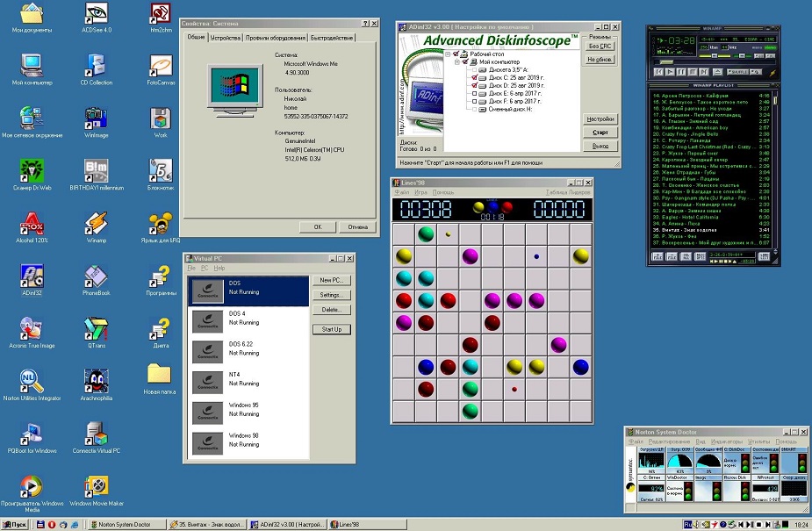Open the Пуск start button
This screenshot has height=531, width=812.
tap(15, 524)
